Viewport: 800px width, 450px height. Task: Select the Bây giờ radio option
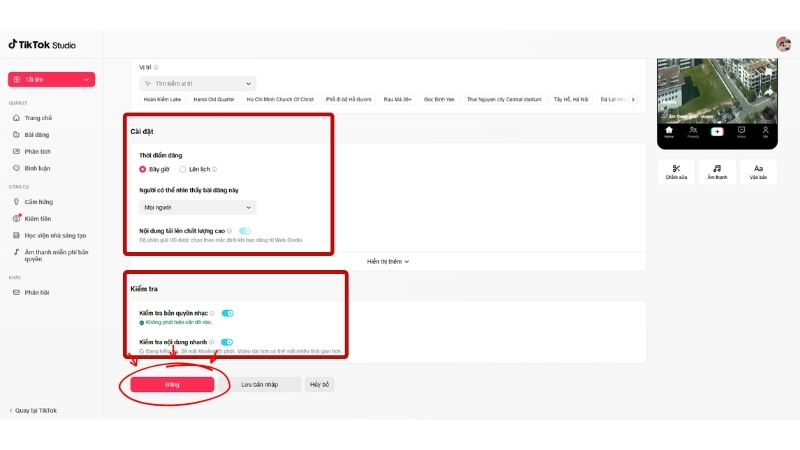tap(142, 169)
